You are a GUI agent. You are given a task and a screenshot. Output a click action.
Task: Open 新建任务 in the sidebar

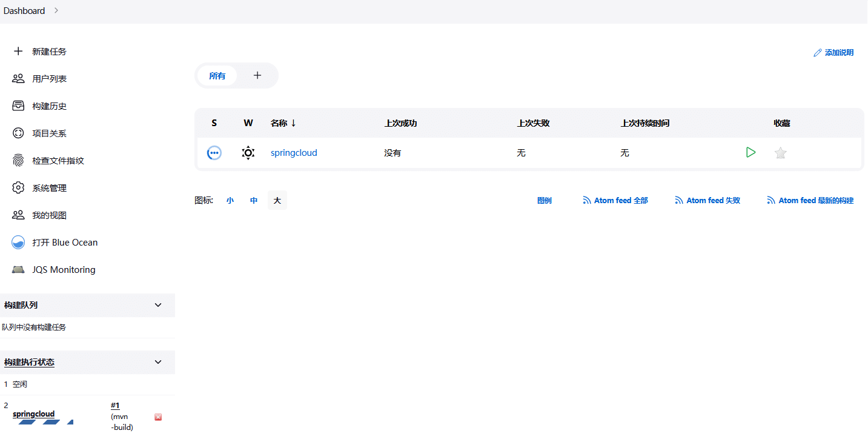pyautogui.click(x=50, y=52)
